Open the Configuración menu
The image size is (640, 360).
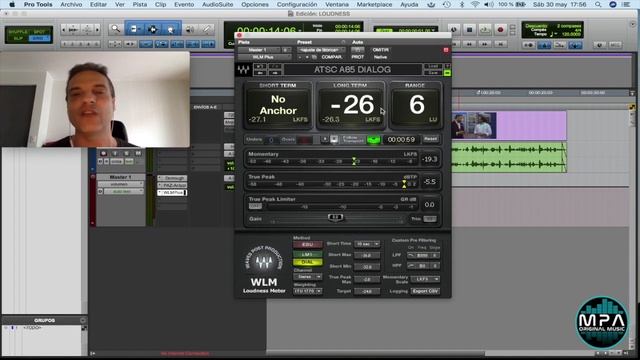coord(297,4)
